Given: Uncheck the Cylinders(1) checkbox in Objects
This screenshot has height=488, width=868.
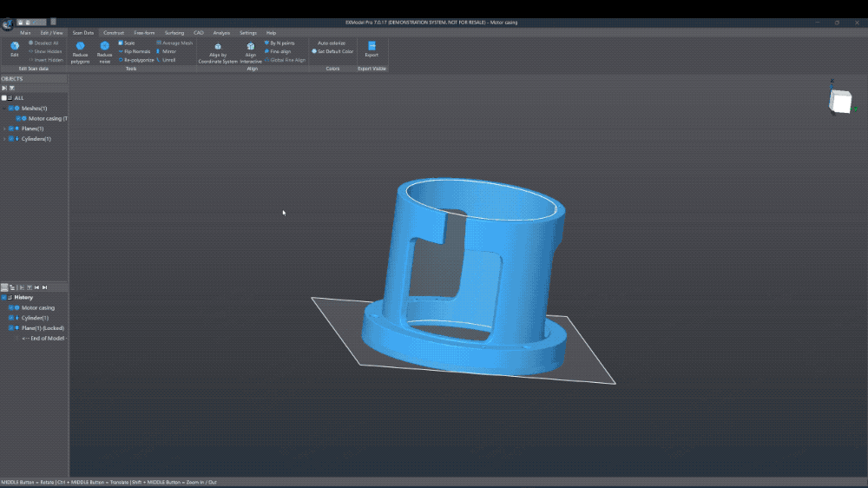Looking at the screenshot, I should (x=11, y=139).
